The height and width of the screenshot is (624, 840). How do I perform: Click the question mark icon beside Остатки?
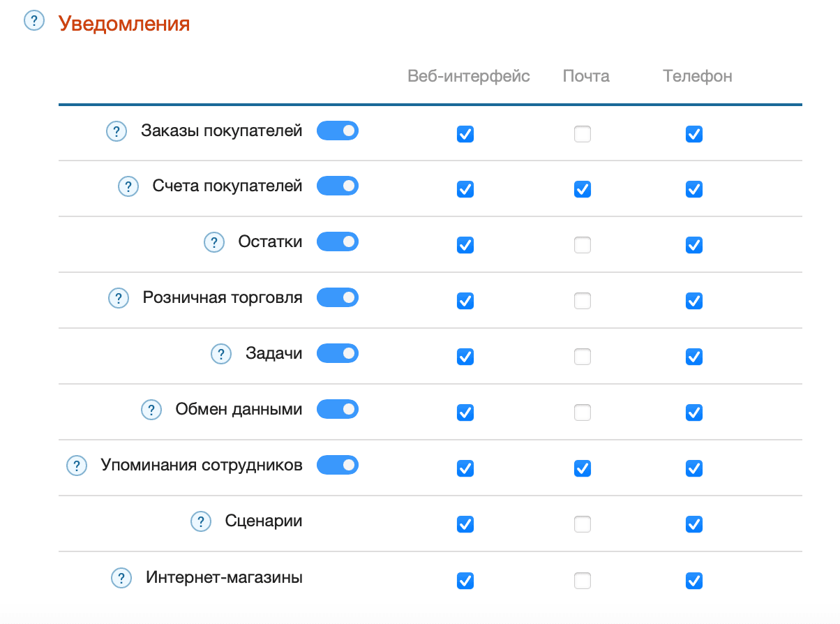coord(213,242)
